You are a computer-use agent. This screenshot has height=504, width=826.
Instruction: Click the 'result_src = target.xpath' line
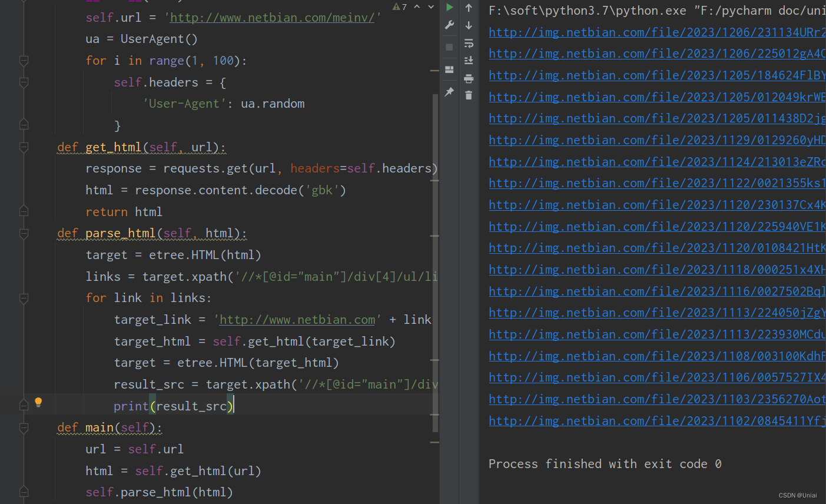point(276,384)
